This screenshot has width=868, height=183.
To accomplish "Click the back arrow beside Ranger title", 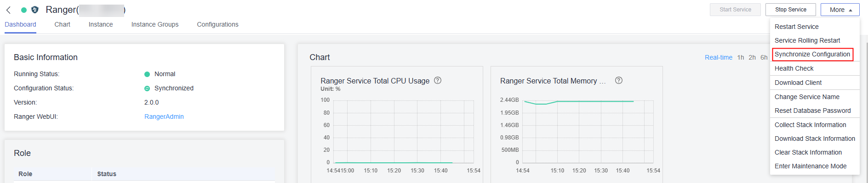I will pyautogui.click(x=8, y=10).
